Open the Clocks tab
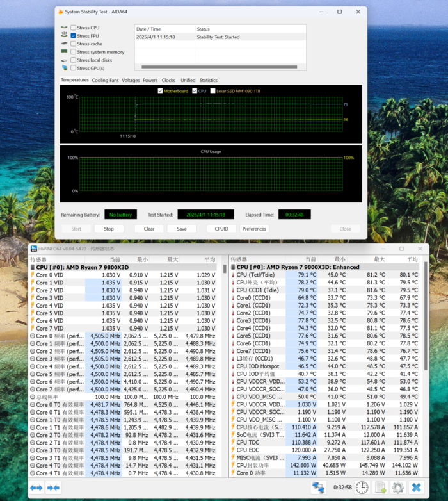The width and height of the screenshot is (448, 501). point(168,81)
